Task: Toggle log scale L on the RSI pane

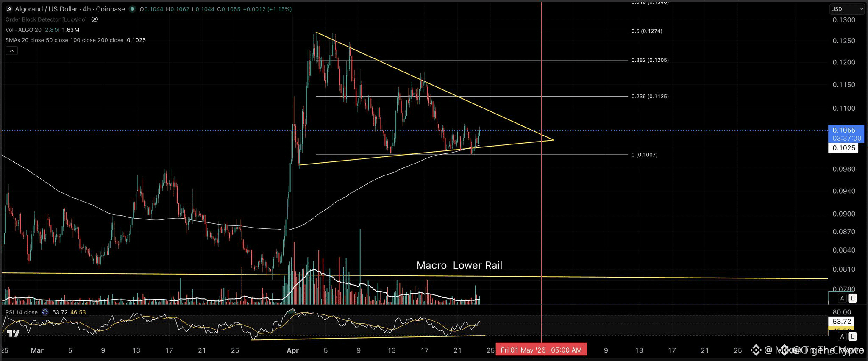Action: [852, 336]
